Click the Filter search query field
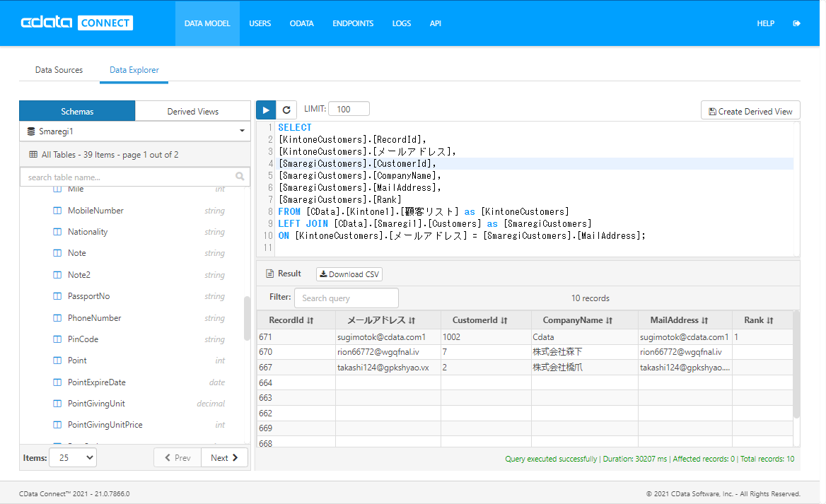826x504 pixels. [346, 298]
